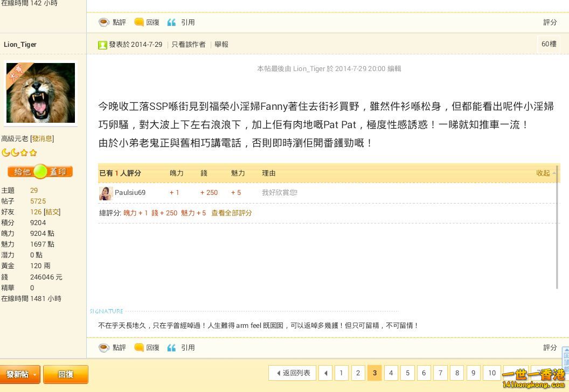
Task: Open Lion_Tiger's lion avatar image
Action: point(40,93)
